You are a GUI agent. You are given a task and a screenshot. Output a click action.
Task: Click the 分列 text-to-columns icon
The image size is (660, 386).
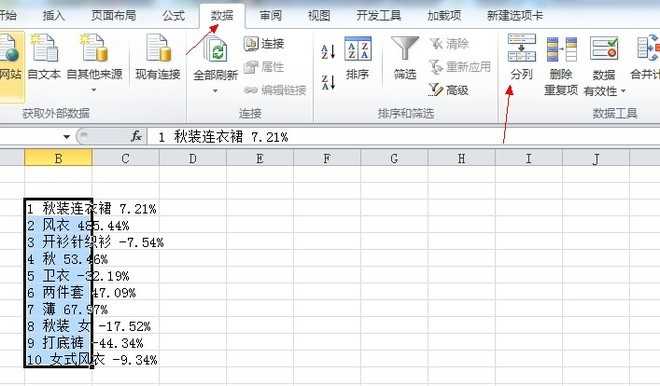522,48
